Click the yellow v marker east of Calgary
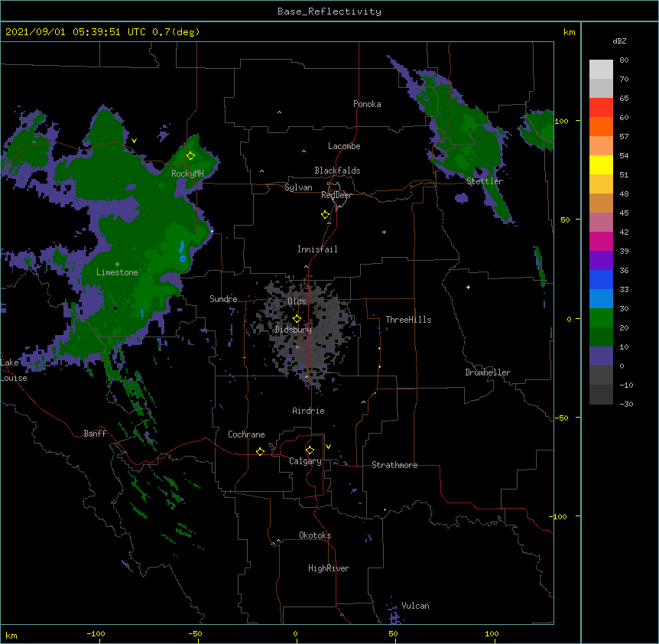The width and height of the screenshot is (659, 644). click(328, 447)
